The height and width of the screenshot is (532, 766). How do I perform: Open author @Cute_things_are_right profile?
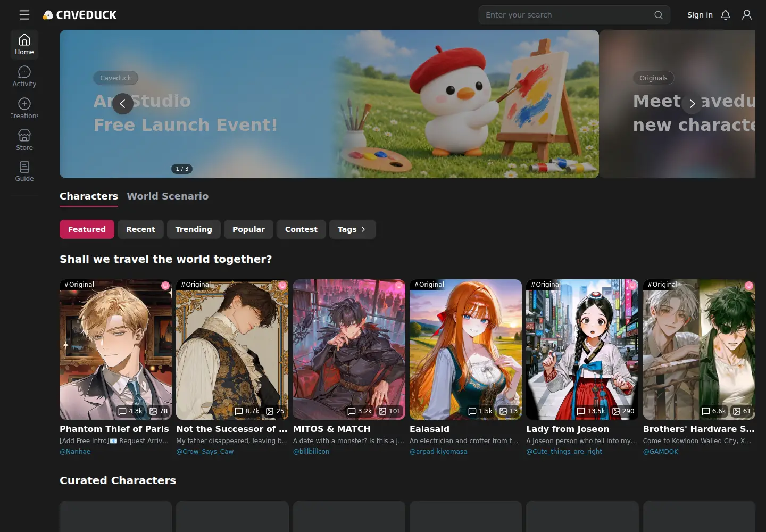[x=564, y=452]
